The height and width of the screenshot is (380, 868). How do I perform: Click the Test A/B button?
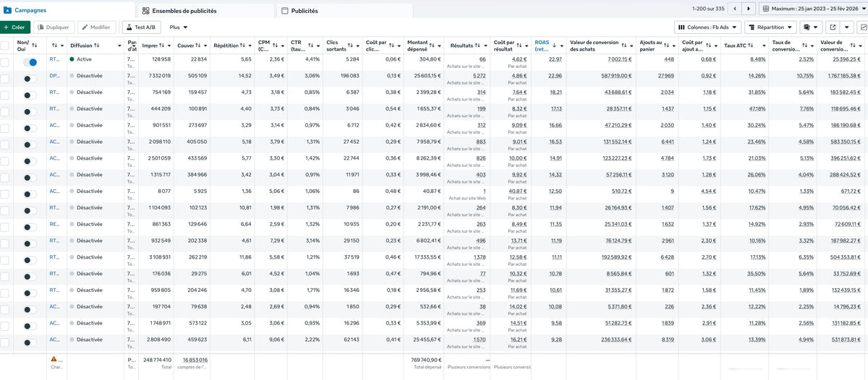pyautogui.click(x=142, y=27)
